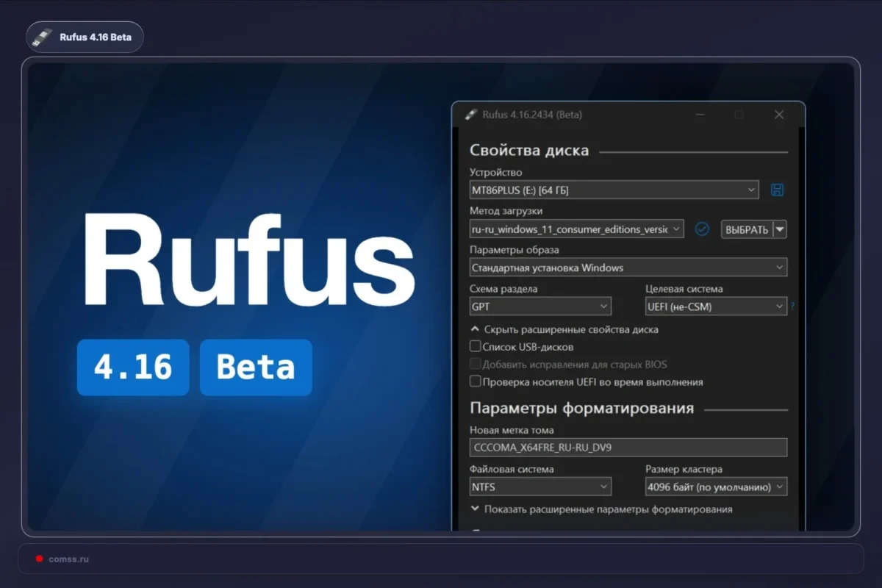The height and width of the screenshot is (588, 882).
Task: Close the Rufus window
Action: click(779, 115)
